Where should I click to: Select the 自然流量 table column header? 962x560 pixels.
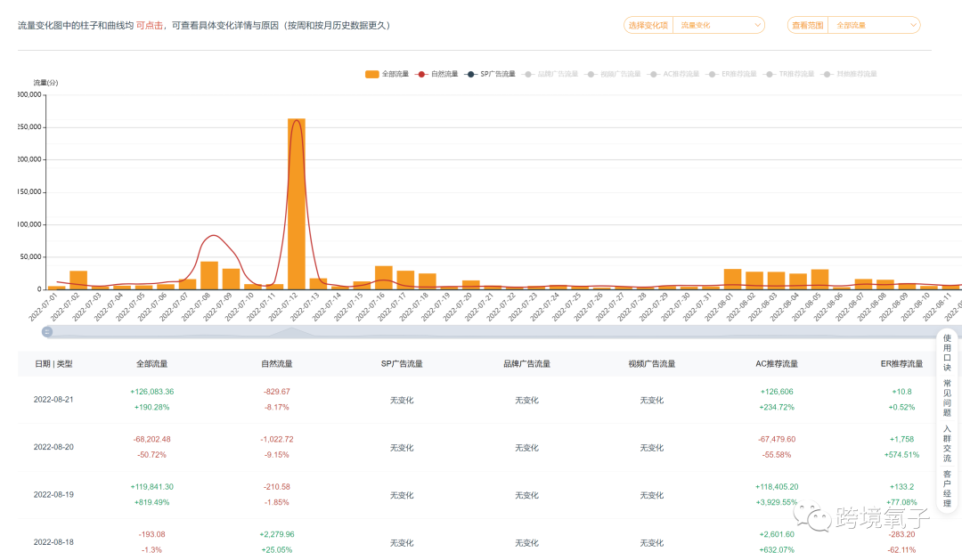coord(277,364)
